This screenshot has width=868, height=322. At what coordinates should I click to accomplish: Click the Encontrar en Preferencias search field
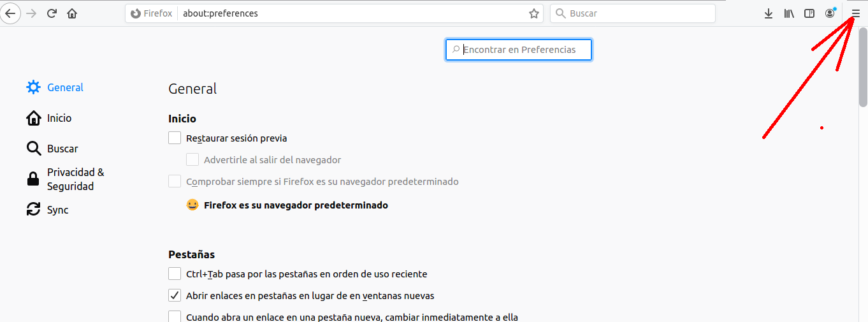[x=519, y=50]
